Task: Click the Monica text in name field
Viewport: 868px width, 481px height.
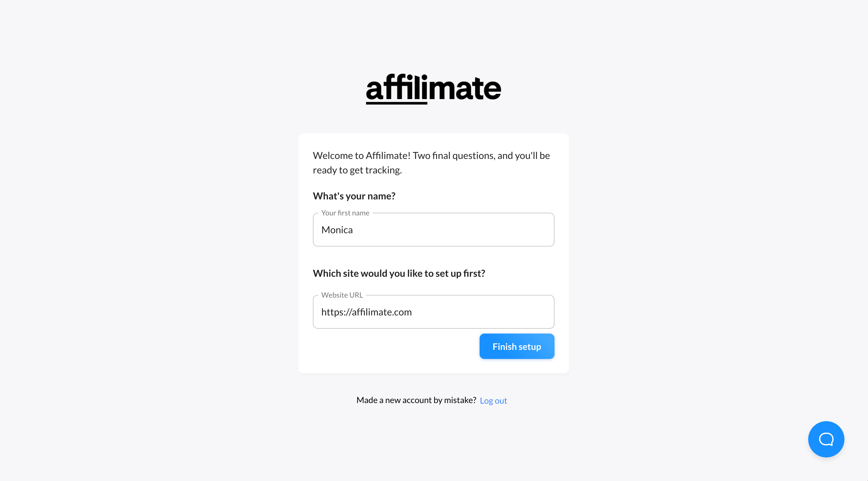Action: pyautogui.click(x=337, y=230)
